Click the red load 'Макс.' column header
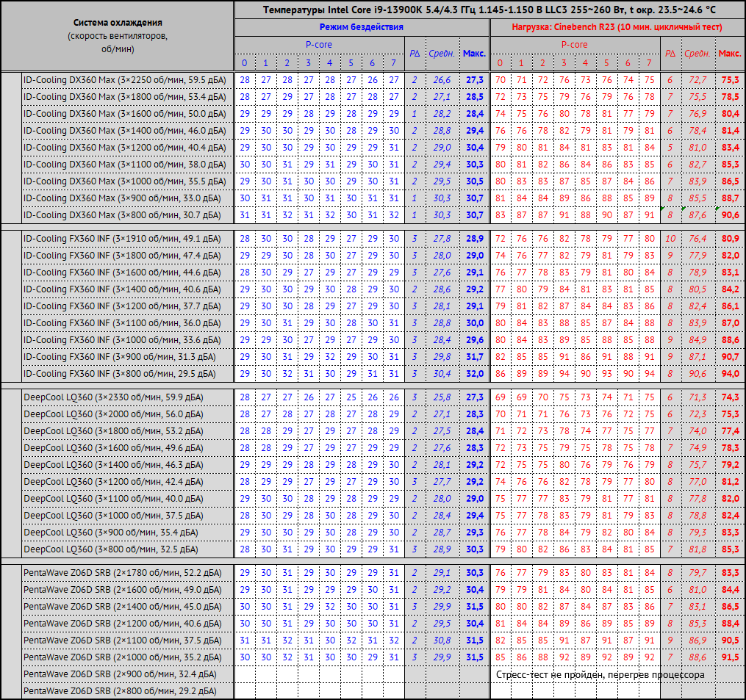Image resolution: width=746 pixels, height=700 pixels. [730, 54]
